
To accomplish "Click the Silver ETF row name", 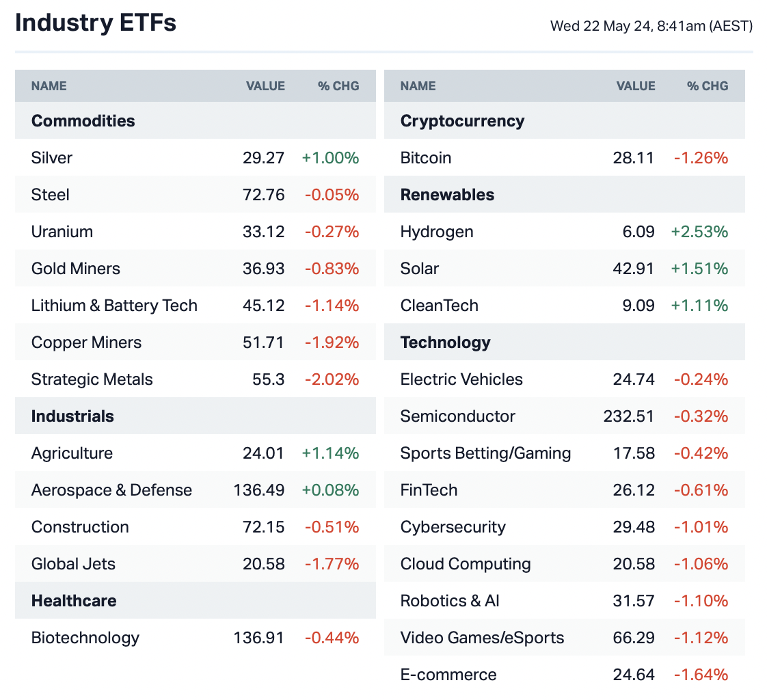I will (52, 158).
